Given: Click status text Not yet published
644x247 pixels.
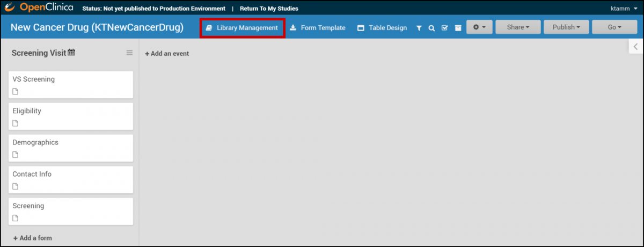Looking at the screenshot, I should coord(153,9).
